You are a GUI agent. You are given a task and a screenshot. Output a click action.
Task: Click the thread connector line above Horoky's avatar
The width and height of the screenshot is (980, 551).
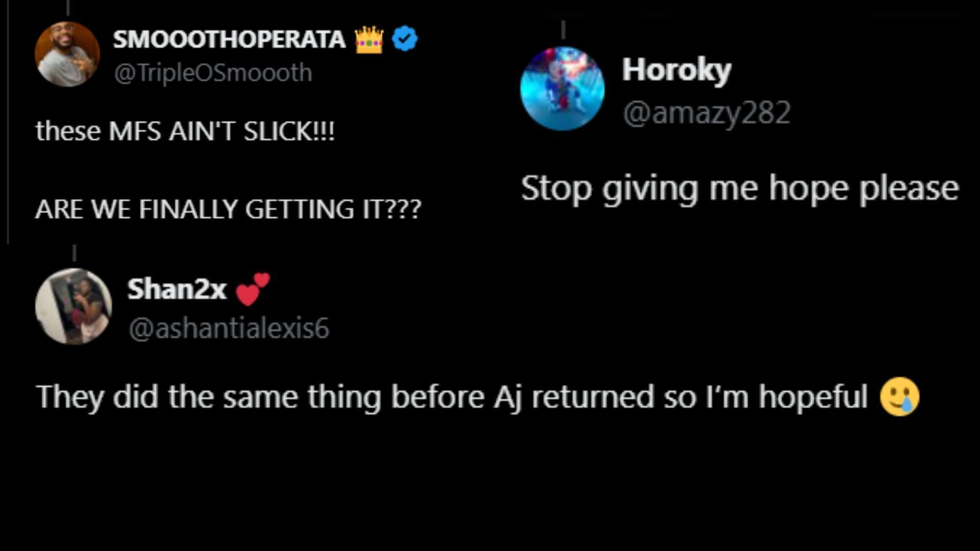click(x=563, y=30)
